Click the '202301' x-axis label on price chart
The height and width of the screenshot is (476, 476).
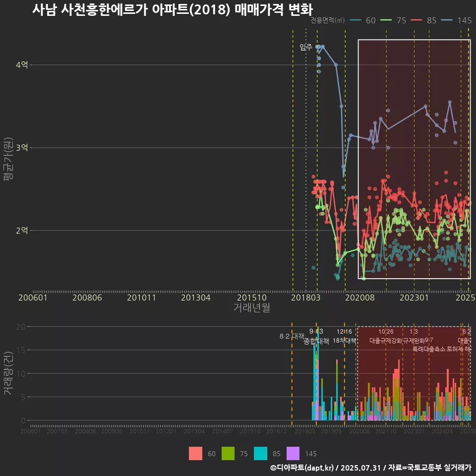414,297
